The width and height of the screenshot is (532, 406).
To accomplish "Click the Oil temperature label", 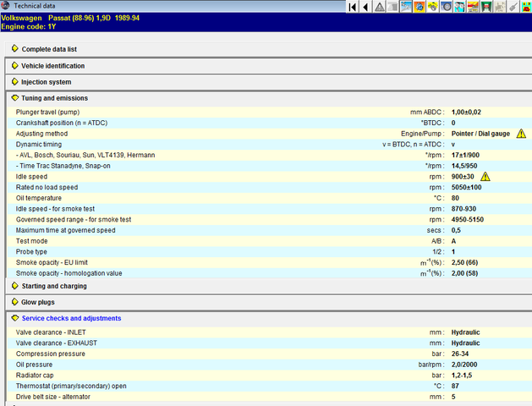I will tap(39, 198).
